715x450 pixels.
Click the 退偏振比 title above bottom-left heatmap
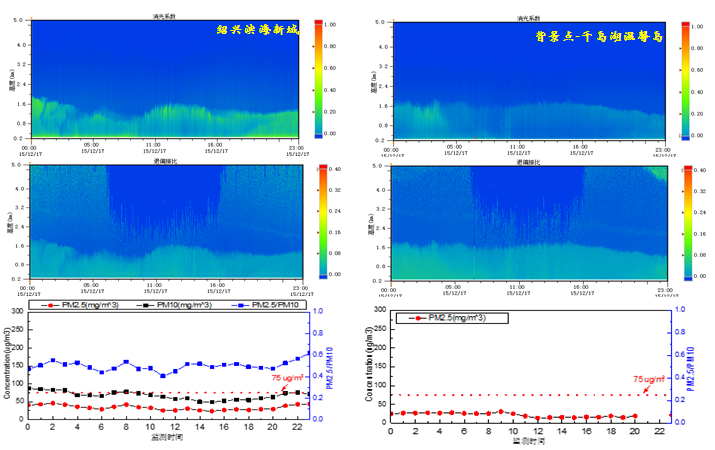coord(167,159)
